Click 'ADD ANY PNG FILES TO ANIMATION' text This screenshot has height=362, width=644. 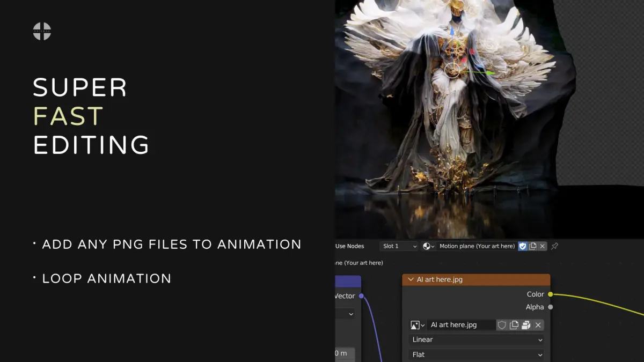point(171,245)
